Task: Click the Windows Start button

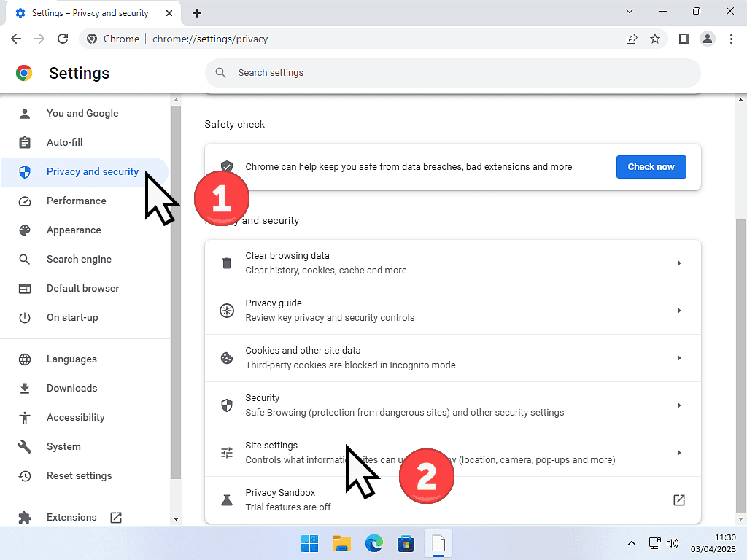Action: [x=309, y=543]
